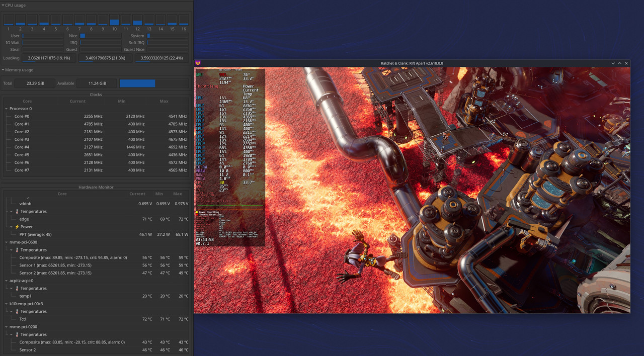Click the thermometer icon under k10temp-pci-00c3

click(17, 311)
